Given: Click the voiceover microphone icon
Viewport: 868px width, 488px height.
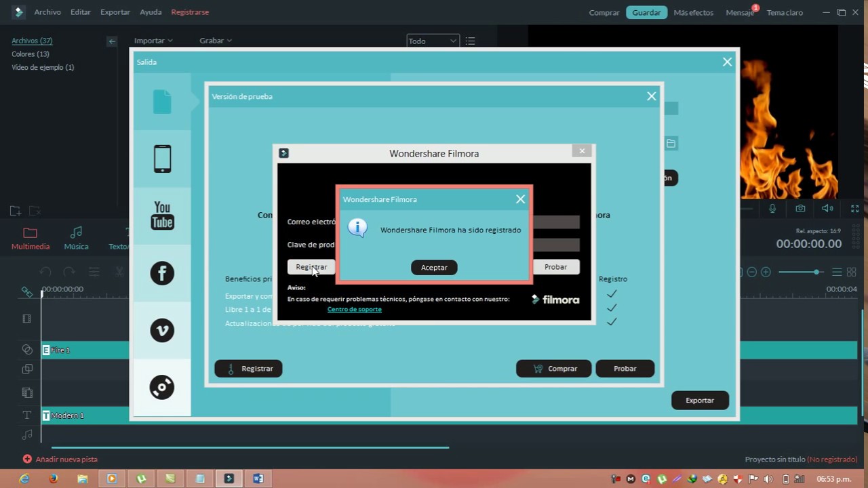Looking at the screenshot, I should click(x=772, y=209).
